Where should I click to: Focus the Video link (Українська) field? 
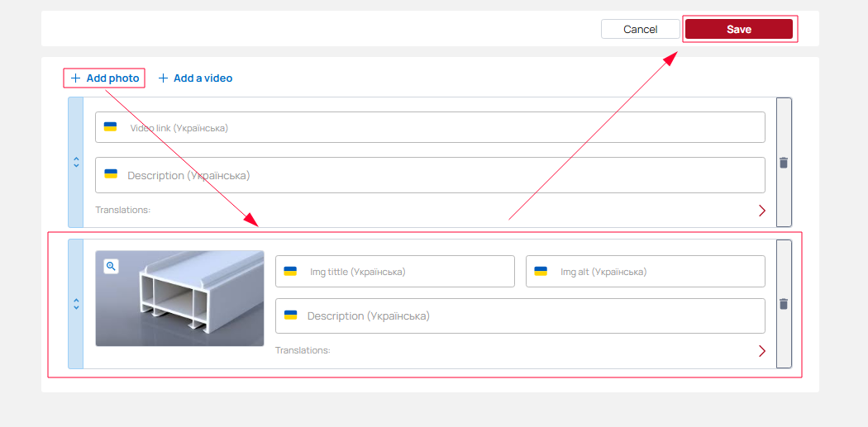point(430,127)
